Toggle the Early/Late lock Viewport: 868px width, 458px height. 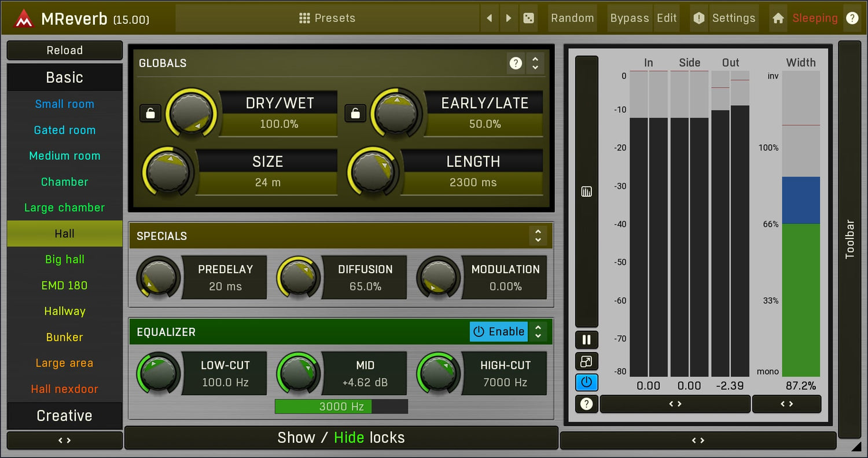pos(355,113)
